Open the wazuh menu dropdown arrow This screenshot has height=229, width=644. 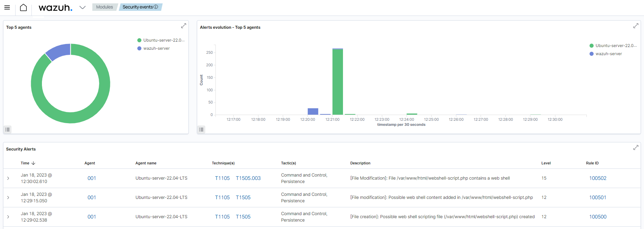83,7
